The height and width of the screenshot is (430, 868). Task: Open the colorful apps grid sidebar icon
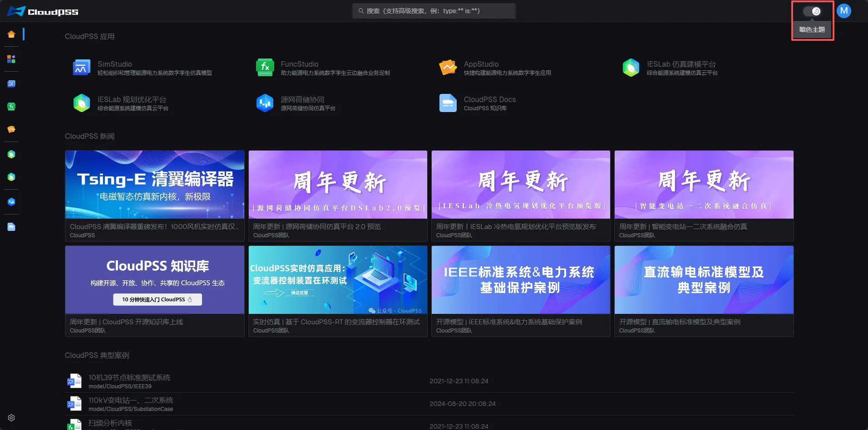click(x=11, y=59)
